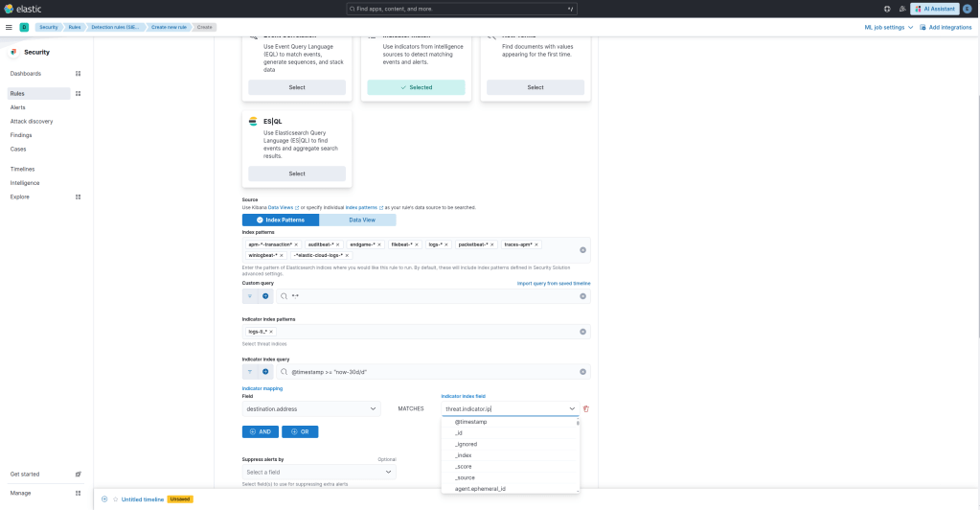Click the add to timeline plus icon
Viewport: 980px width, 510px height.
(x=104, y=499)
